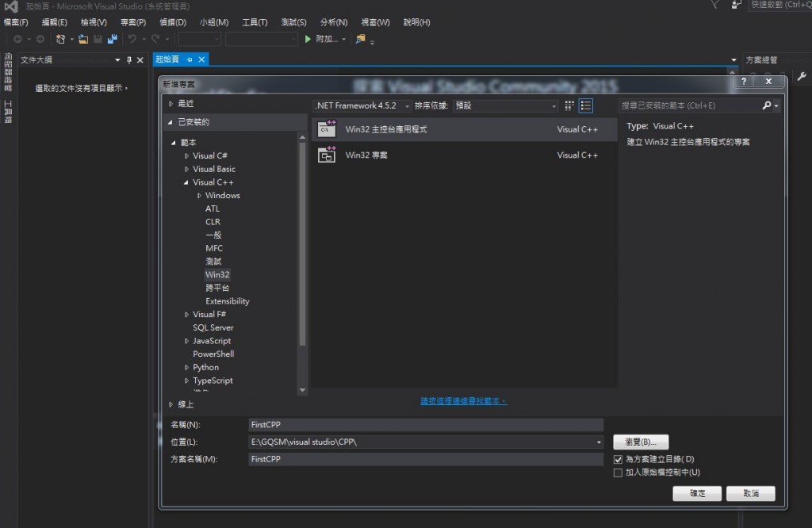Close the 起始頁 tab
Screen dimensions: 812x528
(201, 59)
